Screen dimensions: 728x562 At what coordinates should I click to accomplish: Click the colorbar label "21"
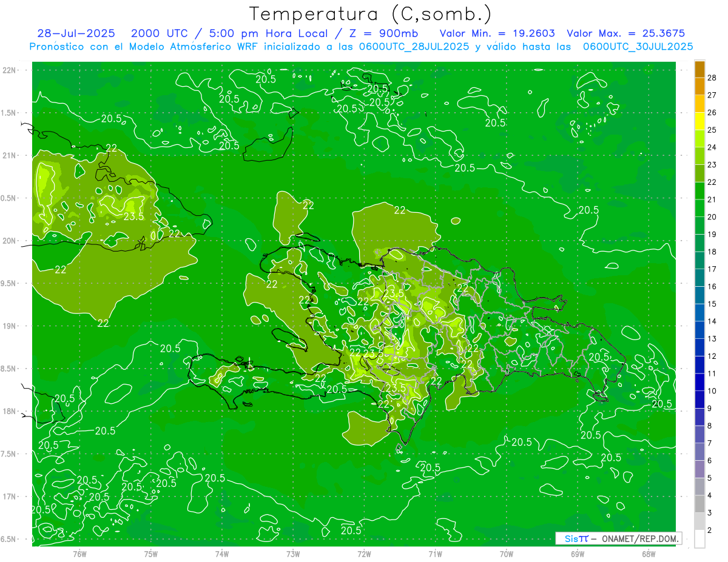click(x=712, y=199)
